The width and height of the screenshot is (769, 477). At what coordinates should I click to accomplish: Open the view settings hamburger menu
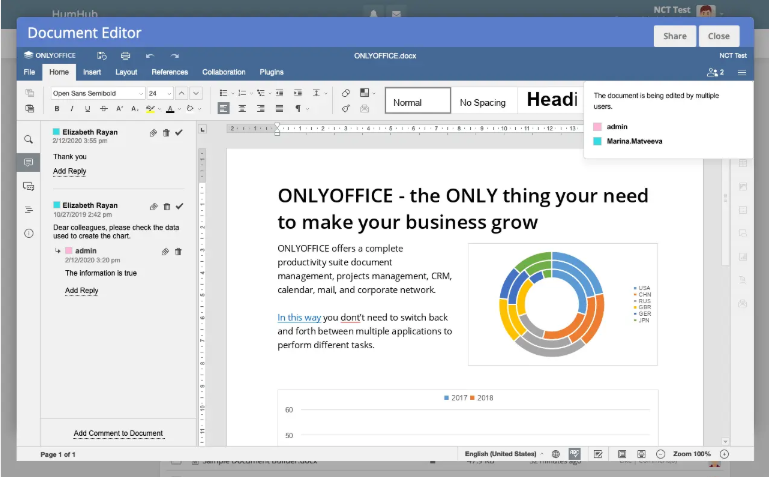[x=742, y=72]
